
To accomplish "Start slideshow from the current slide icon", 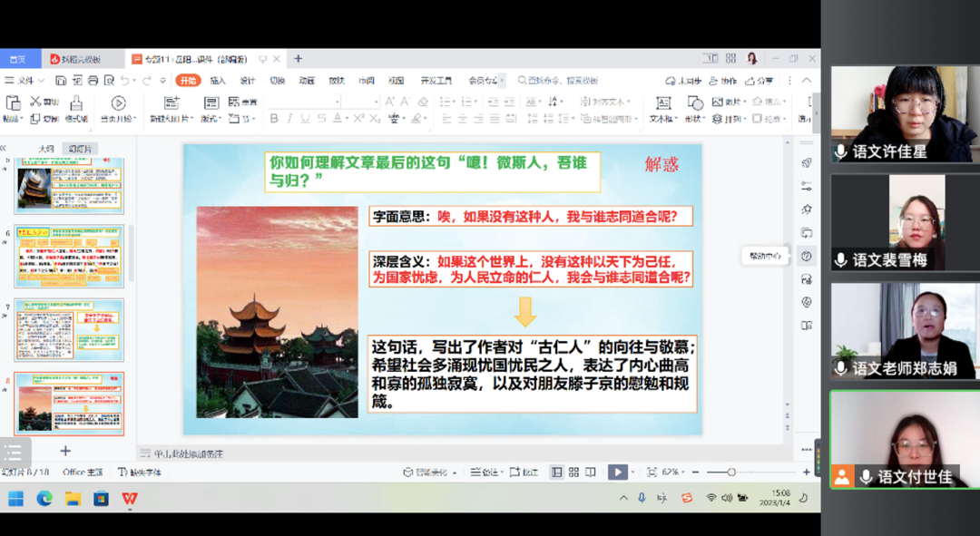I will 118,103.
